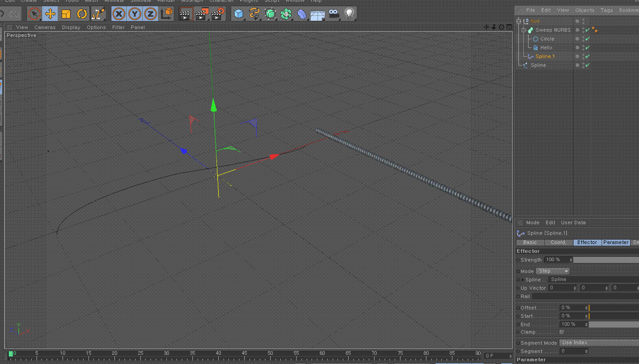Screen dimensions: 639x364
Task: Render the active view
Action: [x=186, y=14]
